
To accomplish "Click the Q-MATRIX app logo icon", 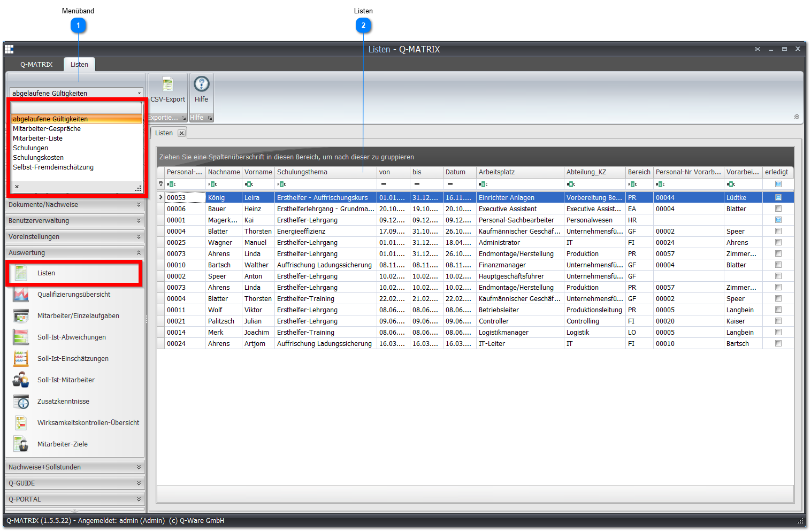I will [x=9, y=49].
